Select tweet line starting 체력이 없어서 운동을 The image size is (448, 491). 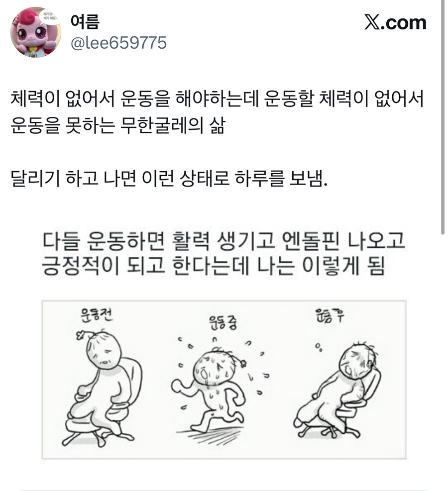pos(217,98)
